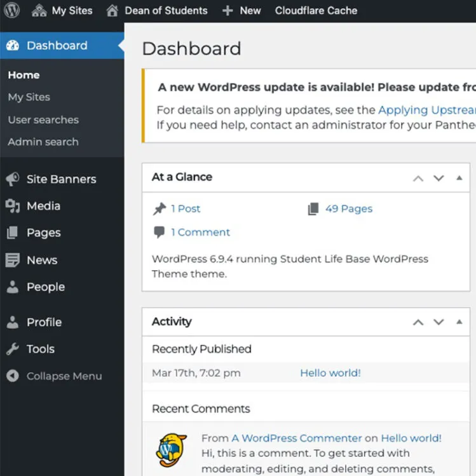Screen dimensions: 476x476
Task: Open My Sites submenu item under Dashboard
Action: click(x=29, y=97)
